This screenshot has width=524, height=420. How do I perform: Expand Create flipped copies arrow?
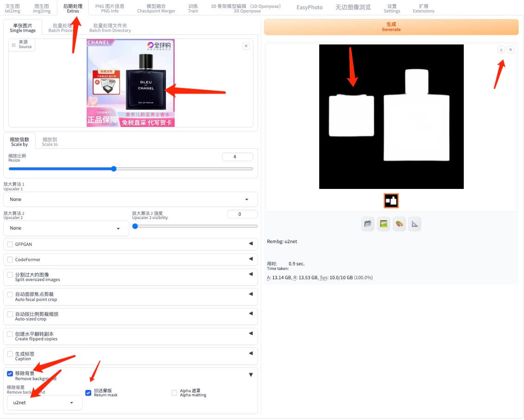click(x=251, y=333)
